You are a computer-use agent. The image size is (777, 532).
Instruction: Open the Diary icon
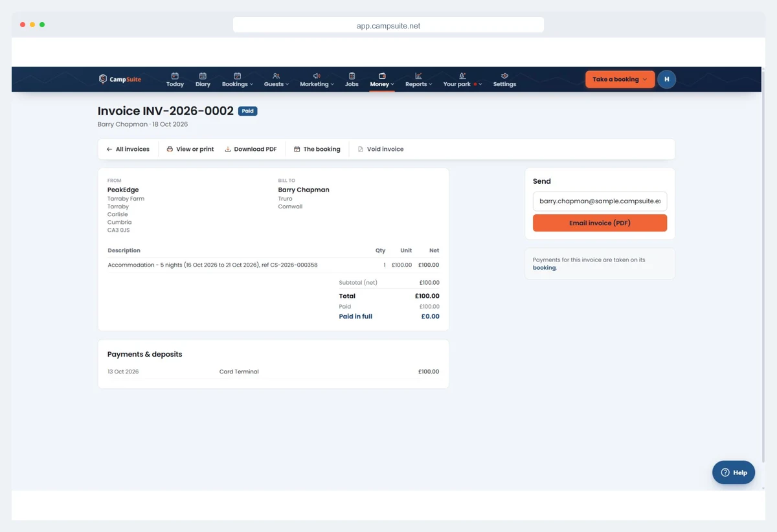(203, 76)
